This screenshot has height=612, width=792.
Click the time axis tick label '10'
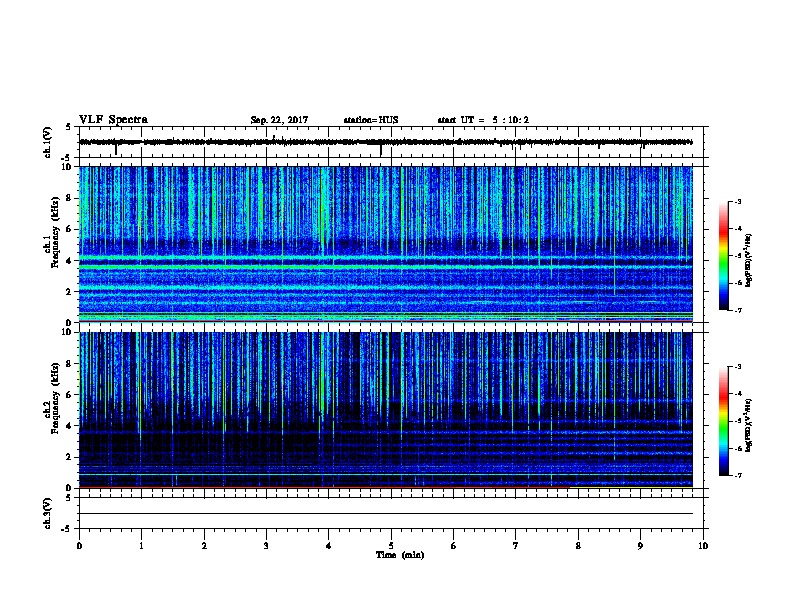pos(703,546)
